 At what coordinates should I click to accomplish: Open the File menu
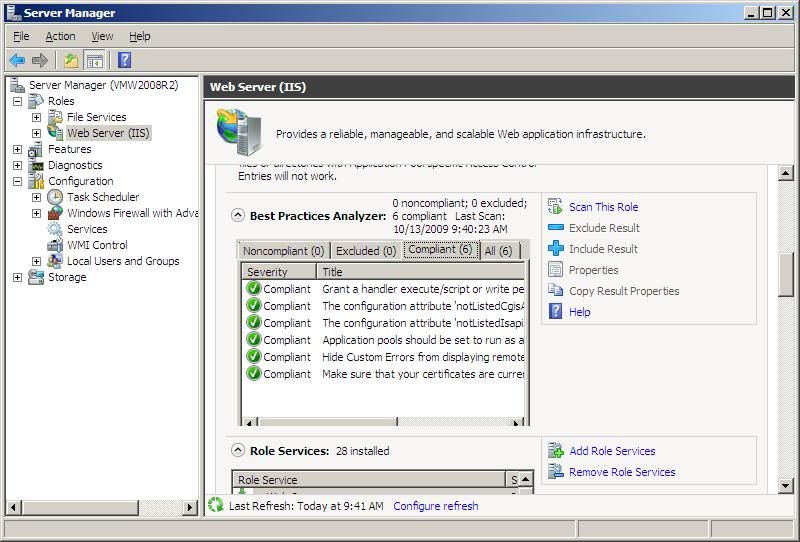click(21, 36)
